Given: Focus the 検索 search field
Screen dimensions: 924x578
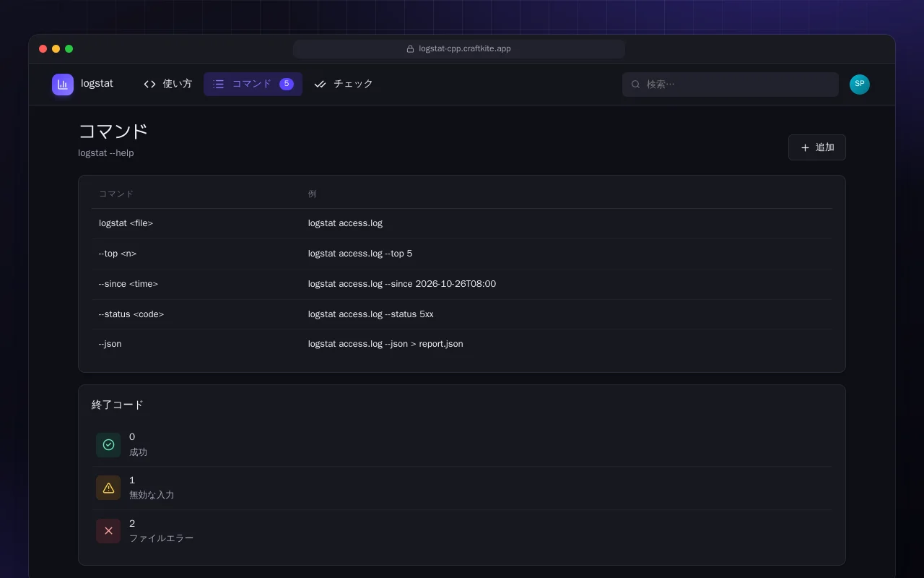Looking at the screenshot, I should click(731, 85).
